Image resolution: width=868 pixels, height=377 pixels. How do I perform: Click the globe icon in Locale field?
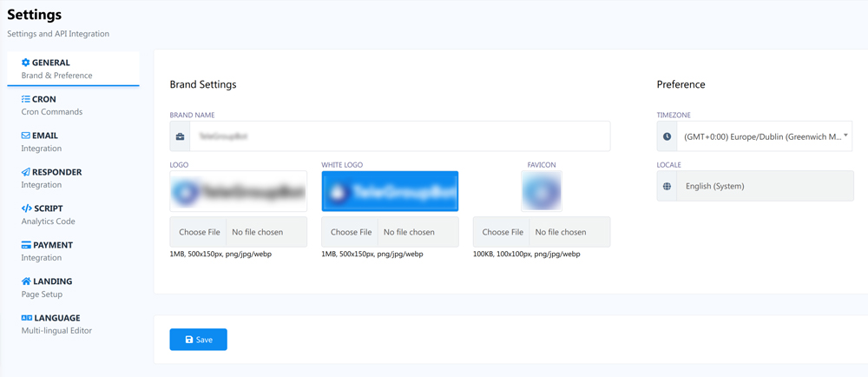(667, 186)
